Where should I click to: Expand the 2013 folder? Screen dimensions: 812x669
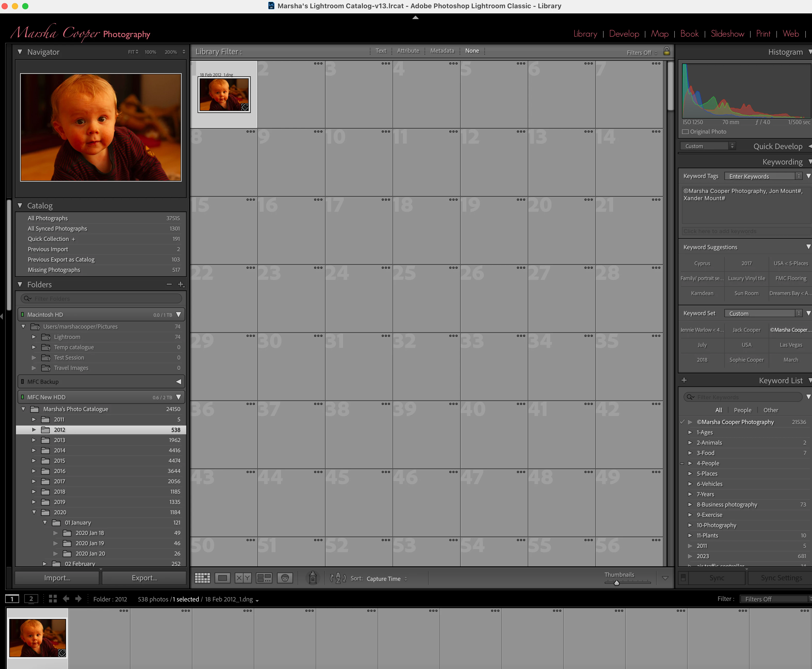(x=34, y=440)
